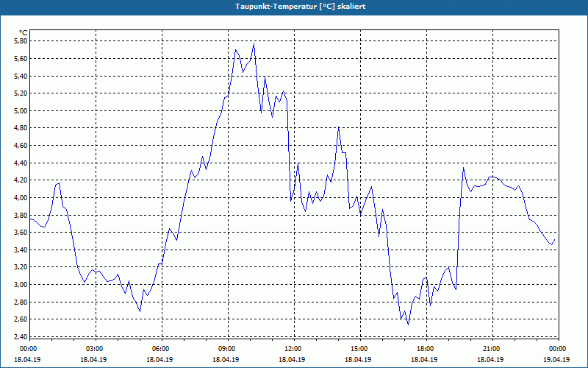Click the 3,40 y-axis label
Viewport: 588px width, 368px height.
(x=21, y=250)
